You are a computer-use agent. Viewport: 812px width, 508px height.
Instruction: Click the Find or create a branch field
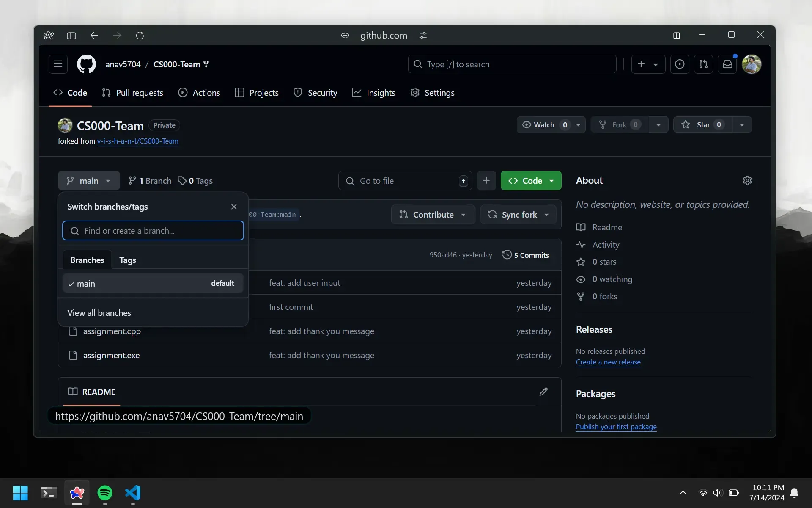click(x=153, y=231)
